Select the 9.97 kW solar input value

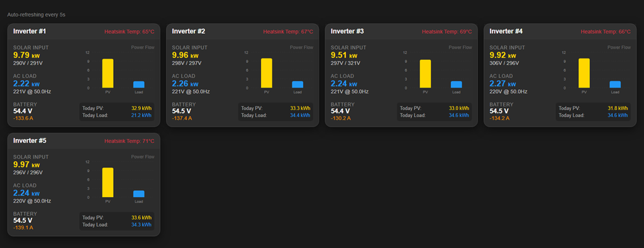pos(26,164)
